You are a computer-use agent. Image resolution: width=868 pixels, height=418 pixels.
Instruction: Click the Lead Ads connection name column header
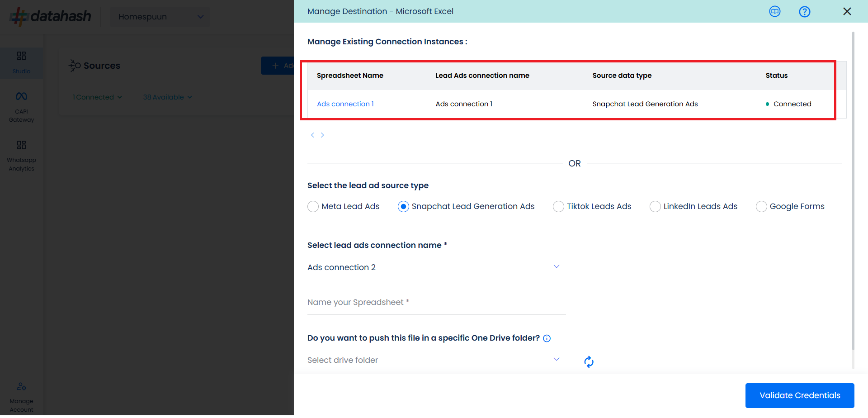tap(482, 76)
